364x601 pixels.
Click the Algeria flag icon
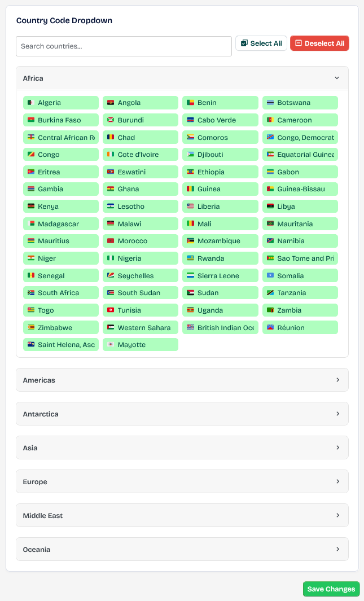[x=31, y=103]
